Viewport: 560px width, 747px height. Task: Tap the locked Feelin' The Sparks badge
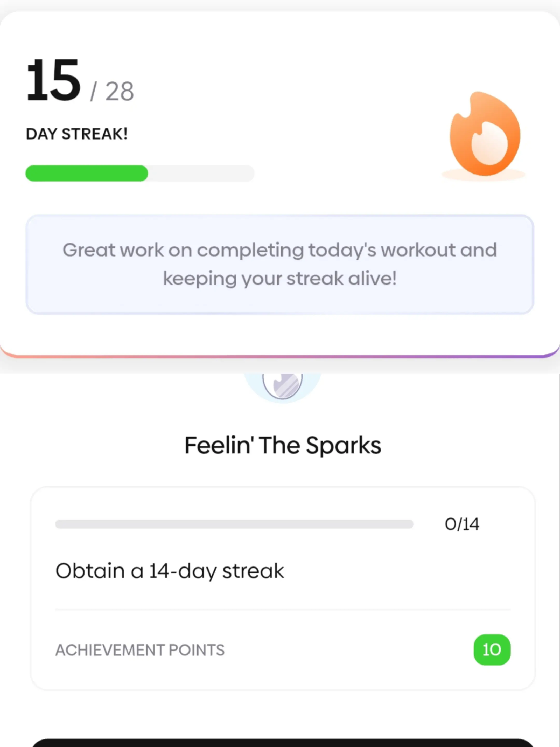pos(283,385)
